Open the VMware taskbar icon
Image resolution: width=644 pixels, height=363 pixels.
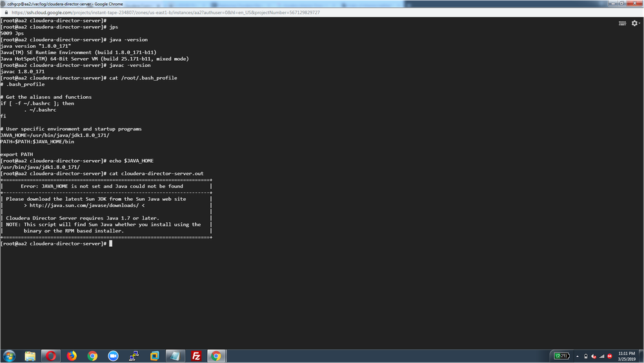tap(155, 356)
